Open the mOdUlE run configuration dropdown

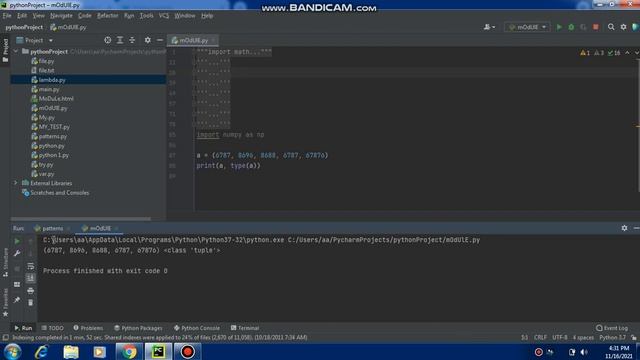point(527,27)
